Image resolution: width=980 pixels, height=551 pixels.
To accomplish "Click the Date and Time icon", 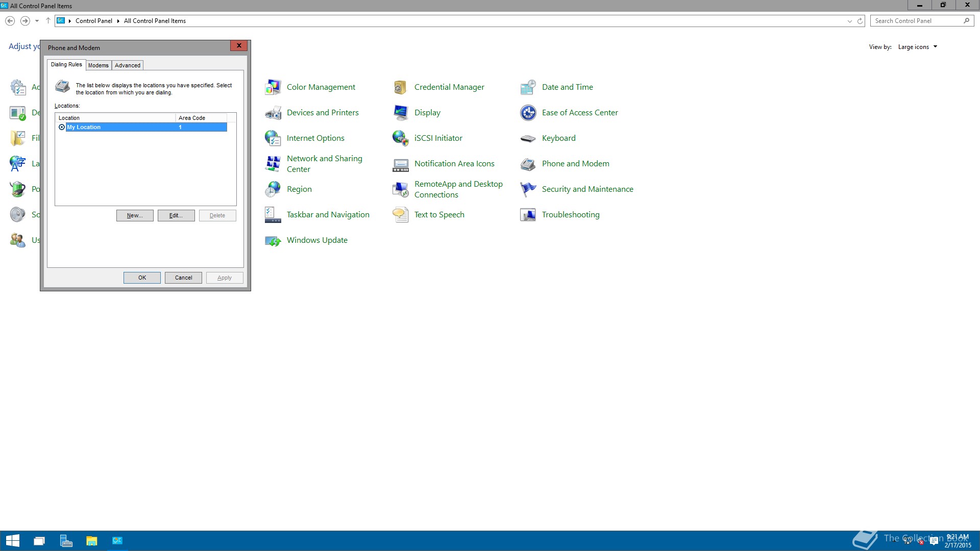I will [x=528, y=87].
